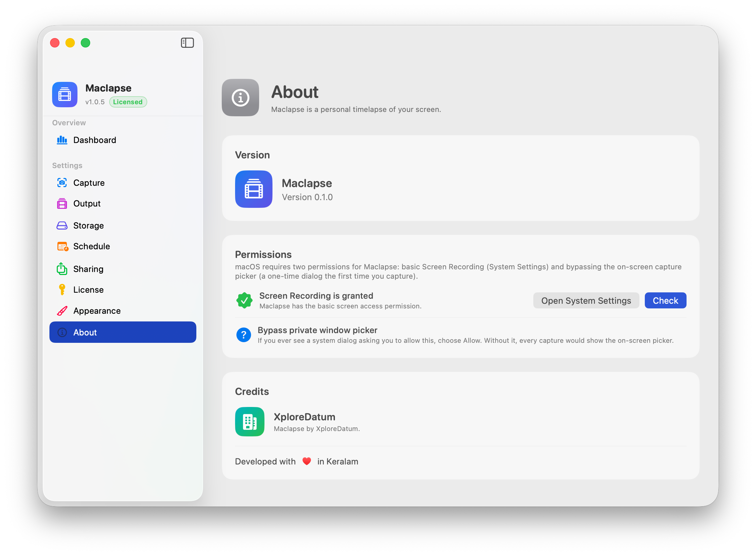Click the green Screen Recording checkmark badge
Image resolution: width=756 pixels, height=556 pixels.
244,300
